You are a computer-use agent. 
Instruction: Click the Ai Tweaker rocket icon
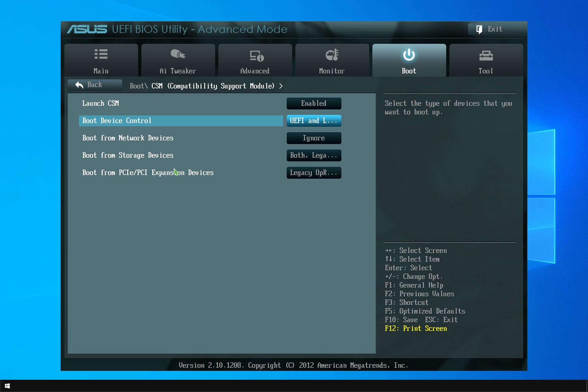click(178, 54)
